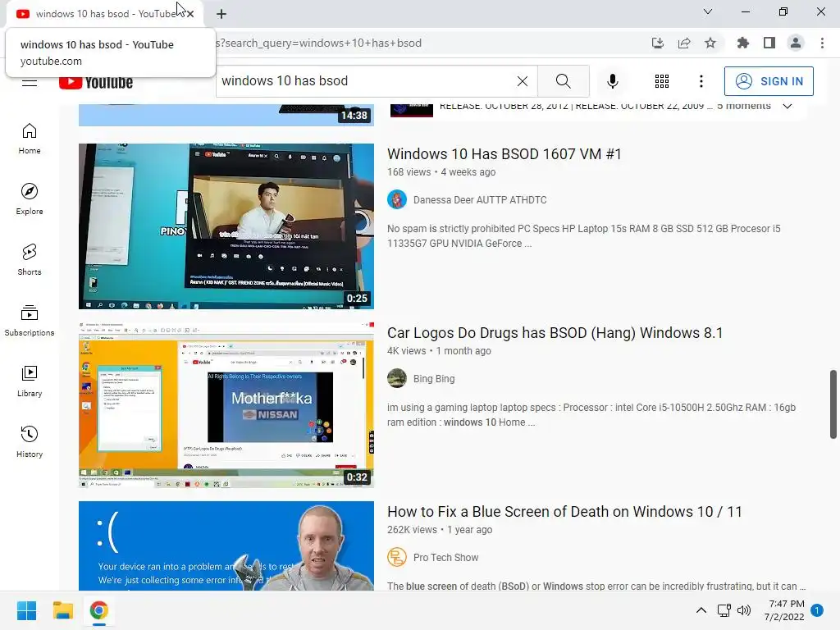Open How to Fix a Blue Screen of Death video
840x630 pixels.
[564, 512]
